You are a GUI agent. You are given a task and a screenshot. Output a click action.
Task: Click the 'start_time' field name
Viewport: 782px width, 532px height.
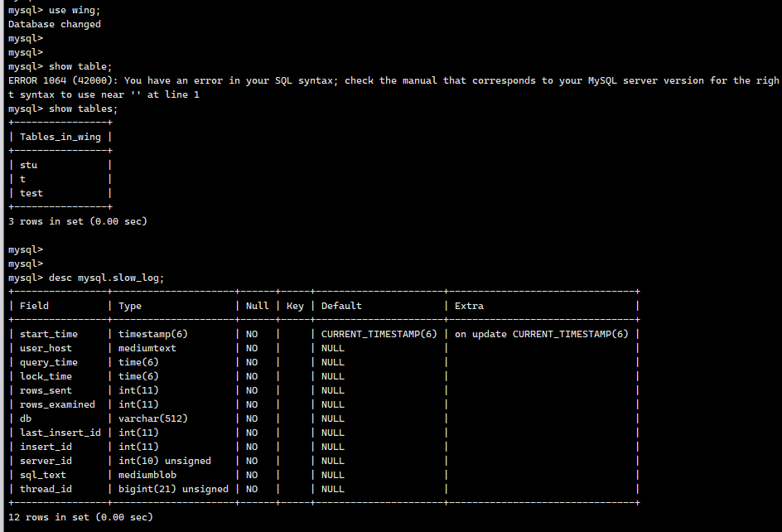click(49, 334)
